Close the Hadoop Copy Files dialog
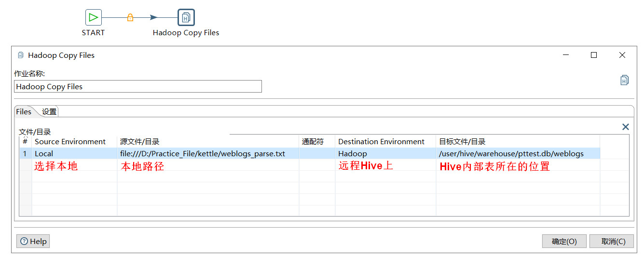644x258 pixels. tap(622, 55)
